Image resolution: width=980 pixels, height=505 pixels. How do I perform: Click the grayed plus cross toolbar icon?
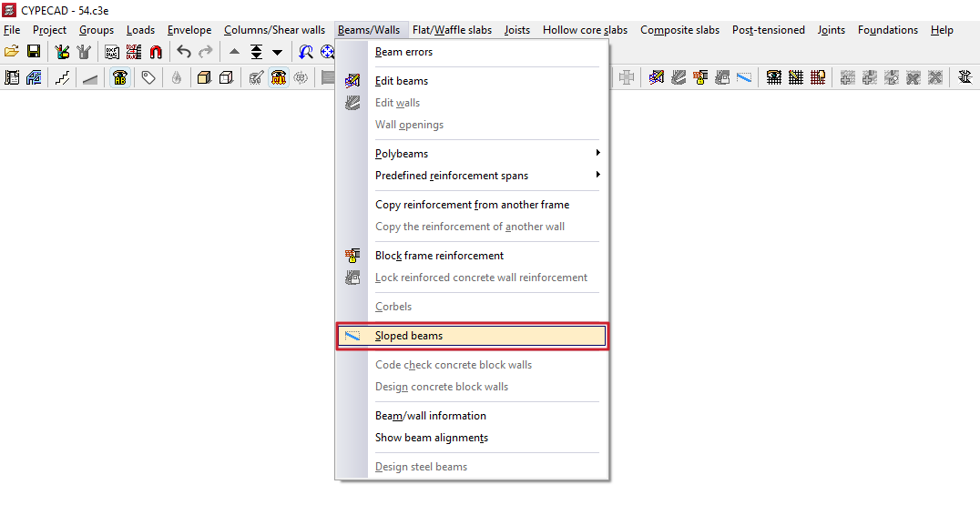point(627,77)
